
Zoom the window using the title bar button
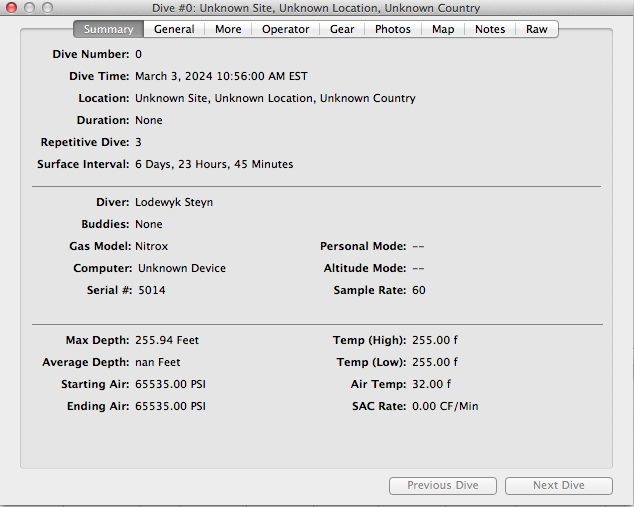point(47,8)
